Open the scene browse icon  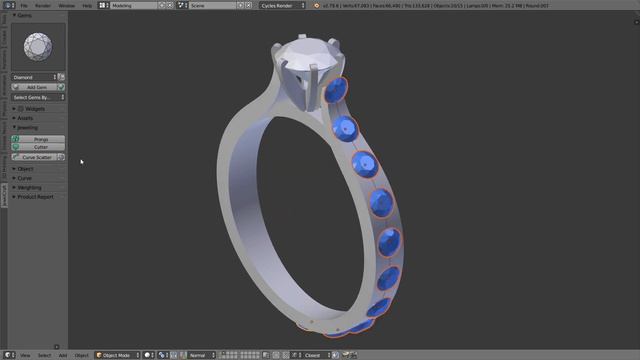click(x=182, y=5)
